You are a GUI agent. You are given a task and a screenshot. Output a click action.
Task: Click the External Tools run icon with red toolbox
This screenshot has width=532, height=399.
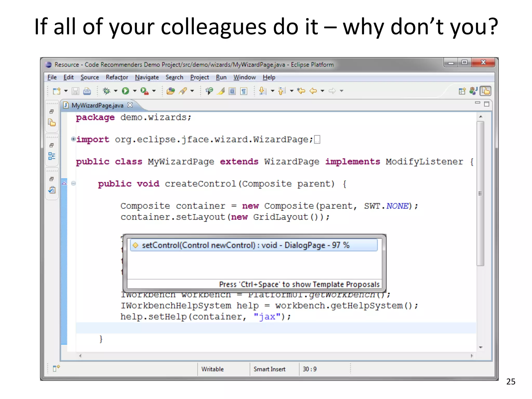[144, 91]
